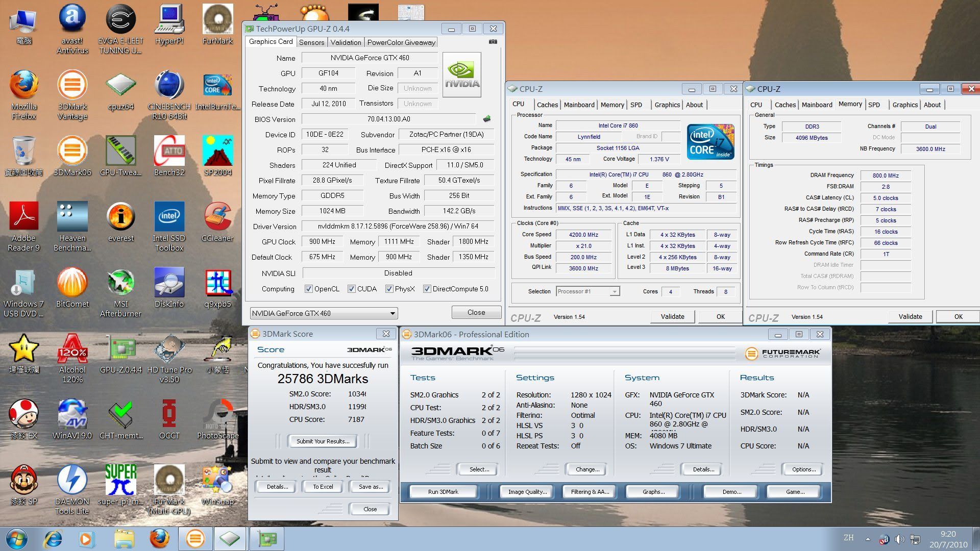
Task: Open Validation tab in GPU-Z
Action: (346, 42)
